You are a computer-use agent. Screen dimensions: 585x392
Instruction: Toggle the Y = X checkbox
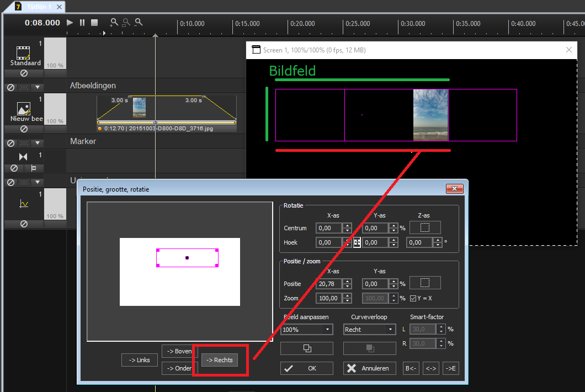pos(413,299)
